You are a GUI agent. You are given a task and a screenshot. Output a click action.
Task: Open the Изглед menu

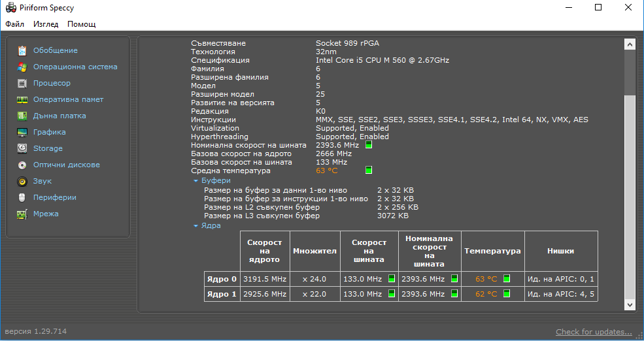(x=46, y=24)
